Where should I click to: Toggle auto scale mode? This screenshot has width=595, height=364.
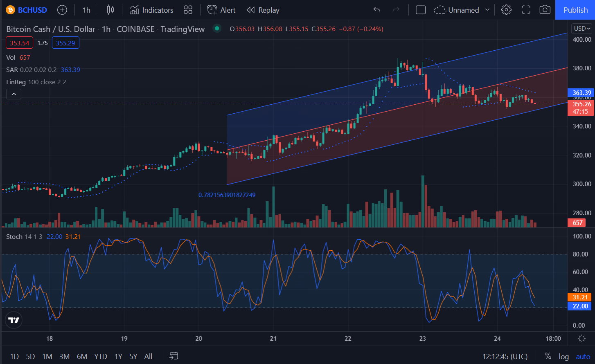(x=583, y=357)
